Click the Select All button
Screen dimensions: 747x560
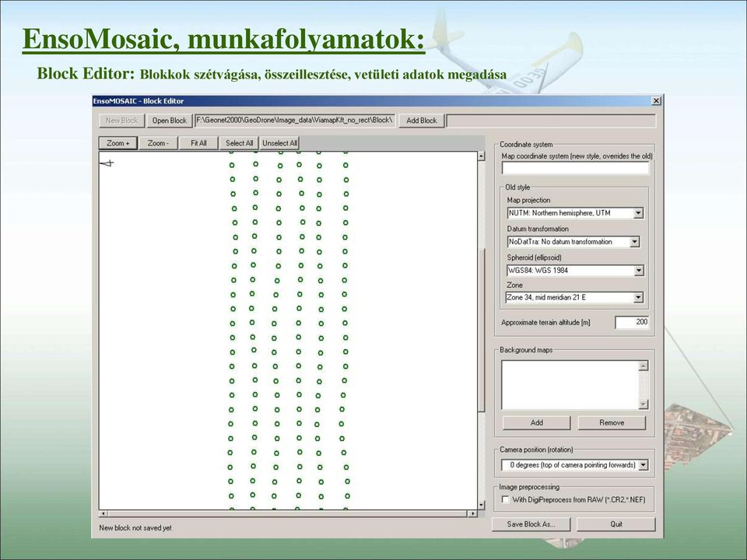pyautogui.click(x=239, y=143)
